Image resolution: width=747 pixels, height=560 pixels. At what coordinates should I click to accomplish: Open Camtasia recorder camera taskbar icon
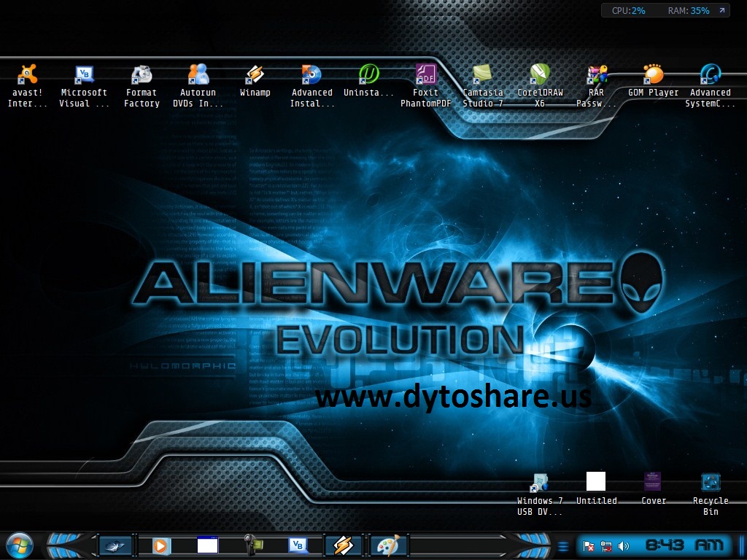[253, 545]
